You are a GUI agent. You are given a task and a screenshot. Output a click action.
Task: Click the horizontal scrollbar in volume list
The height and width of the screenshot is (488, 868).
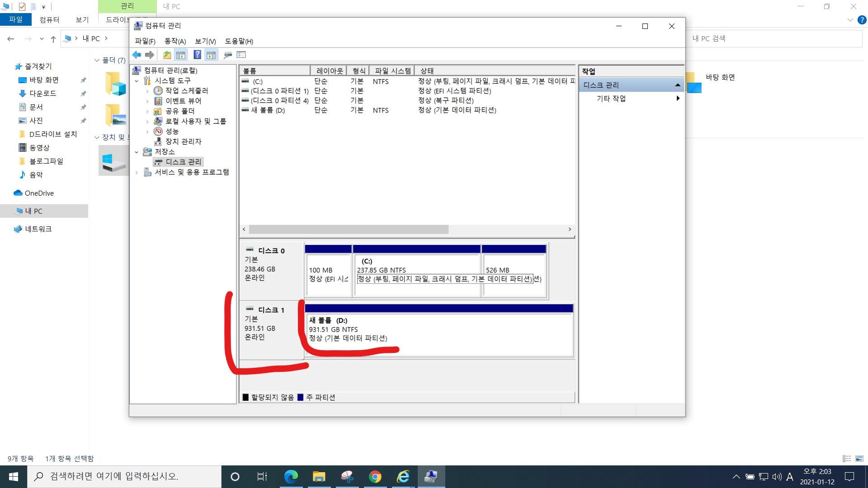(x=348, y=230)
